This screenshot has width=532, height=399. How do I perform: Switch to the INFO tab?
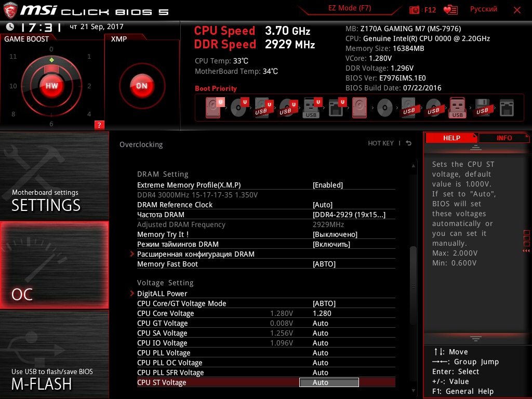[504, 138]
